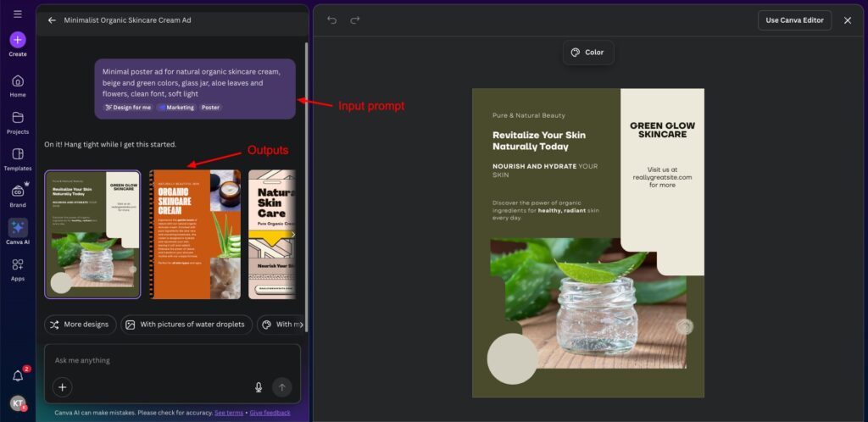868x422 pixels.
Task: Select the orange Organic Skincare Cream thumbnail
Action: click(x=195, y=235)
